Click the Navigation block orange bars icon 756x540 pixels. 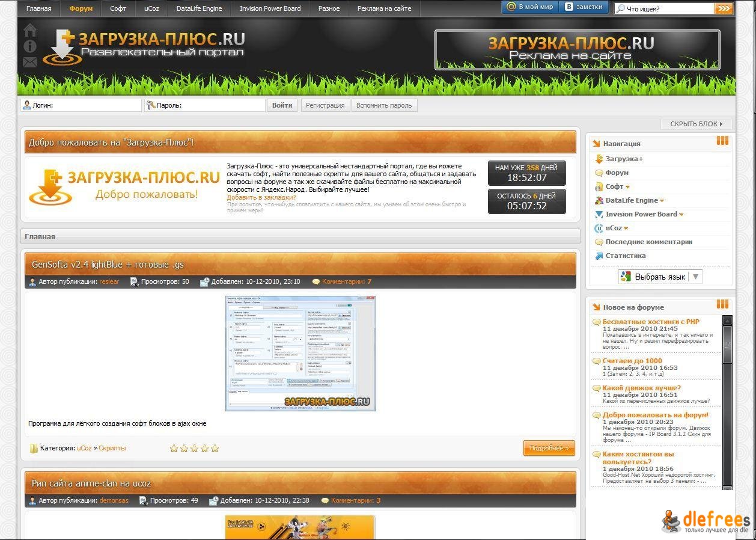[x=722, y=141]
